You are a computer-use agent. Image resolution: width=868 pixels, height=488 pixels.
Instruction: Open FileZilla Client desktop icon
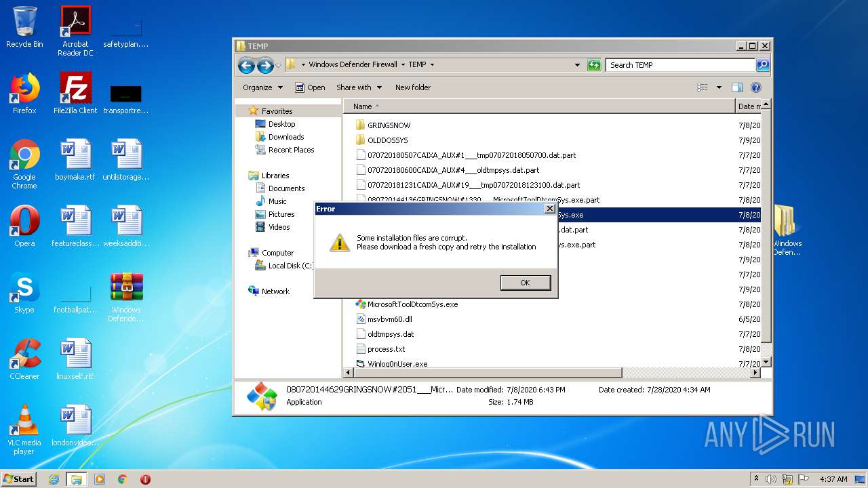click(75, 94)
